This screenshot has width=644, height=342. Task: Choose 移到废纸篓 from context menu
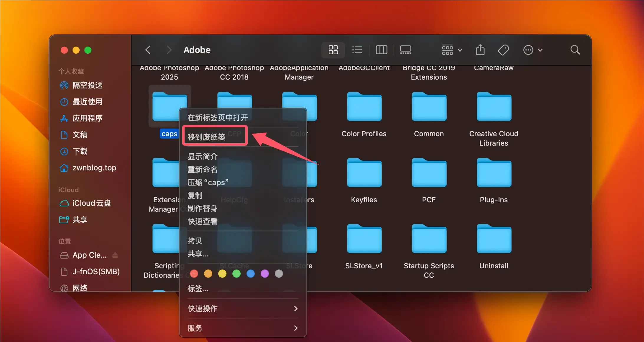[243, 137]
